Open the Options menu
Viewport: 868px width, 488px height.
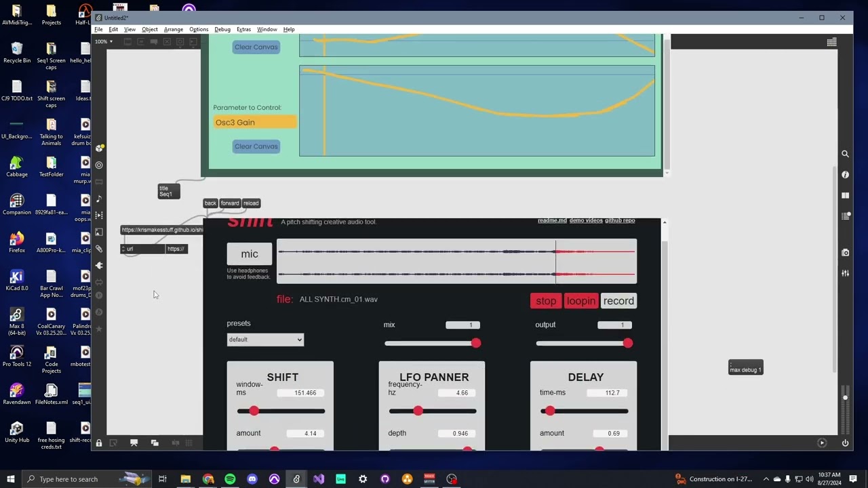[x=199, y=29]
